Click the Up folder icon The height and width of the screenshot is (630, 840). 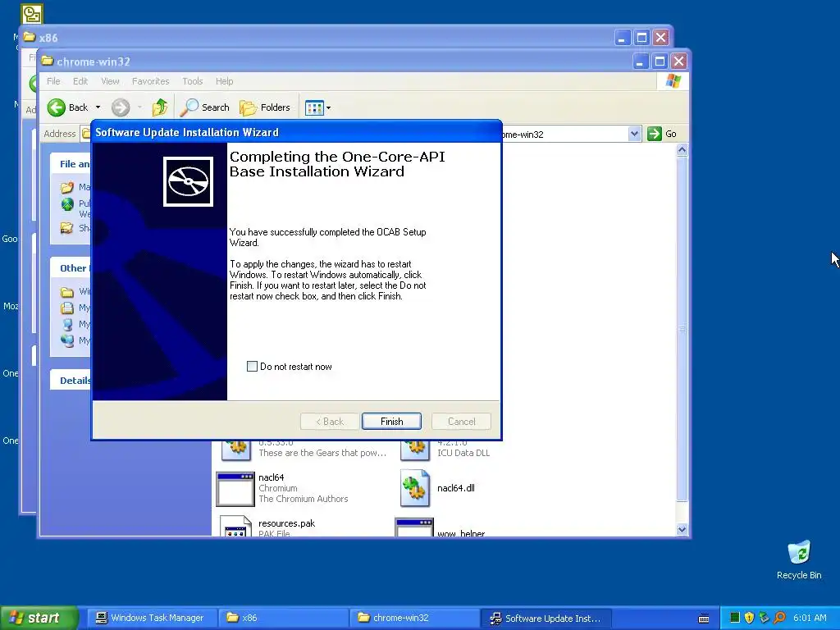160,107
